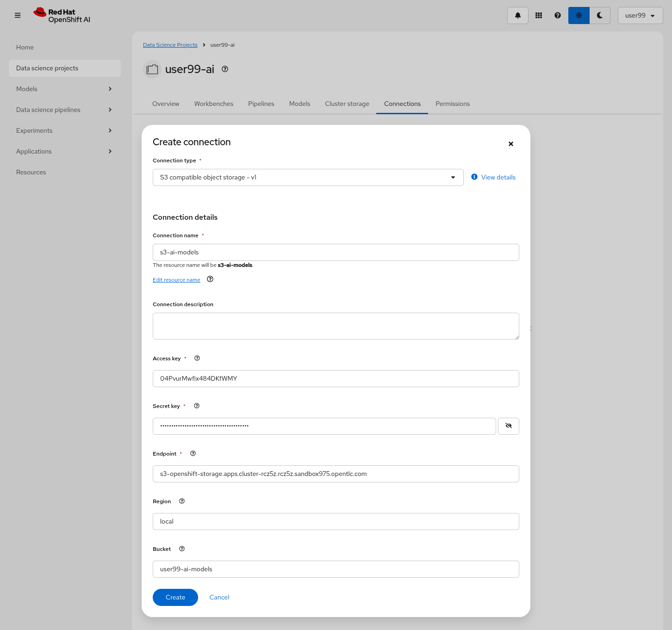The image size is (672, 630).
Task: Switch to Permissions tab
Action: coord(453,104)
